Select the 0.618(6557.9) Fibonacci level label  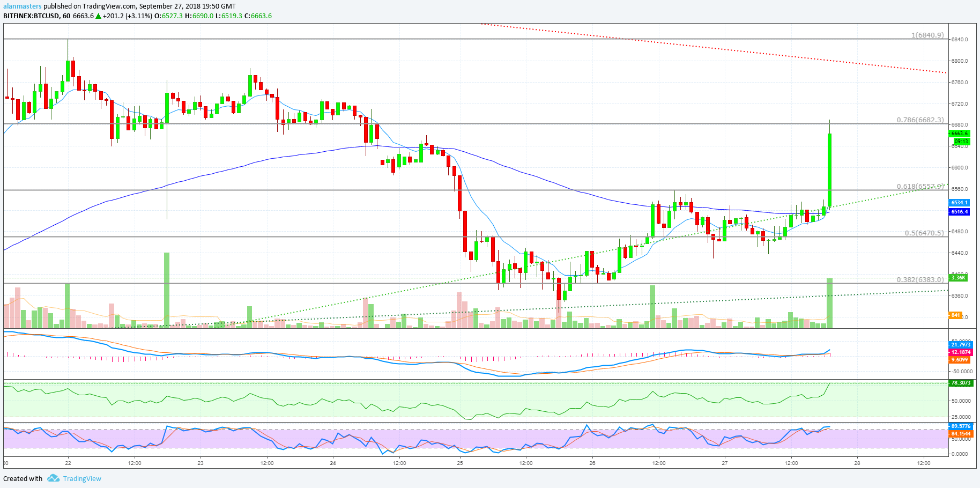coord(920,186)
